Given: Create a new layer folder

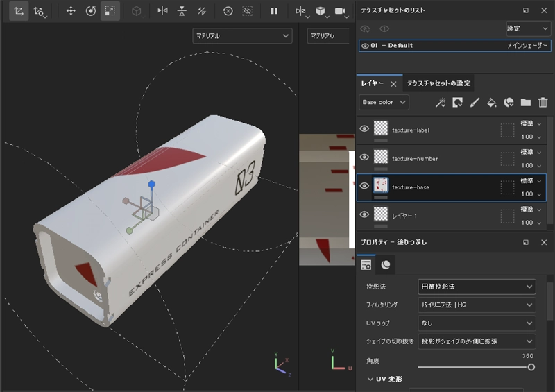Looking at the screenshot, I should [526, 102].
